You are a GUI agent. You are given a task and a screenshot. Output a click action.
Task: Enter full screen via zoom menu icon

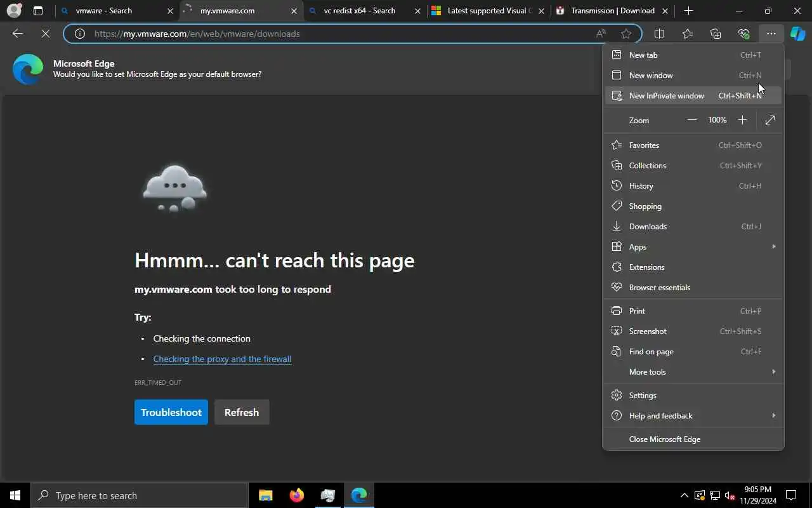click(770, 120)
